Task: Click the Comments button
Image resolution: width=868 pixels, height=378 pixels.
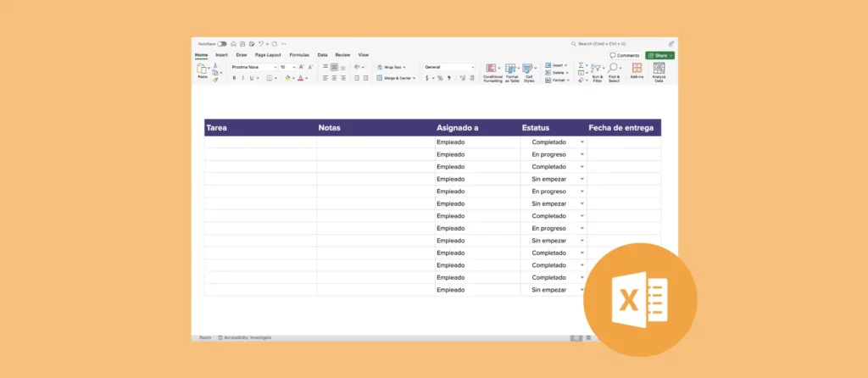Action: click(x=625, y=55)
